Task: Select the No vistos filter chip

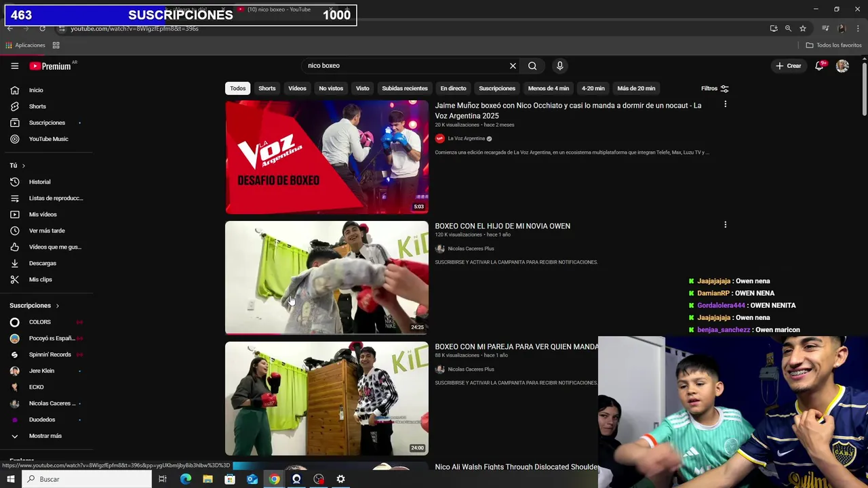Action: point(331,88)
